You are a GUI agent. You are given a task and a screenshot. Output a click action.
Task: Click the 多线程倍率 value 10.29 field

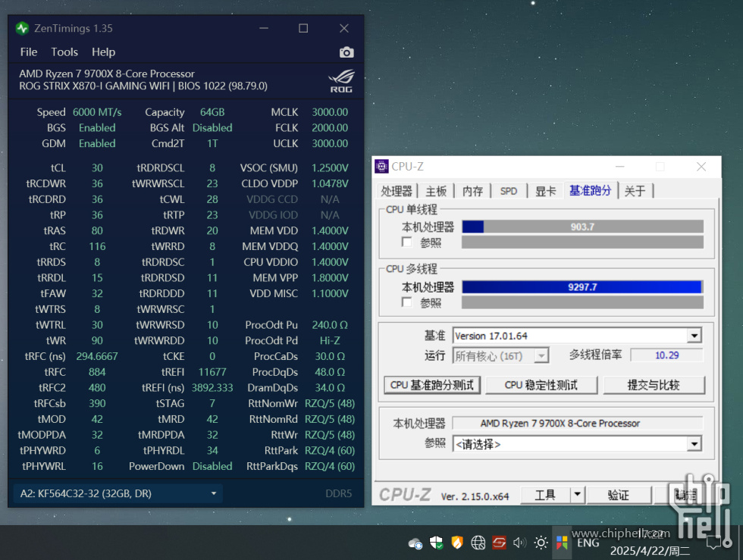(666, 355)
